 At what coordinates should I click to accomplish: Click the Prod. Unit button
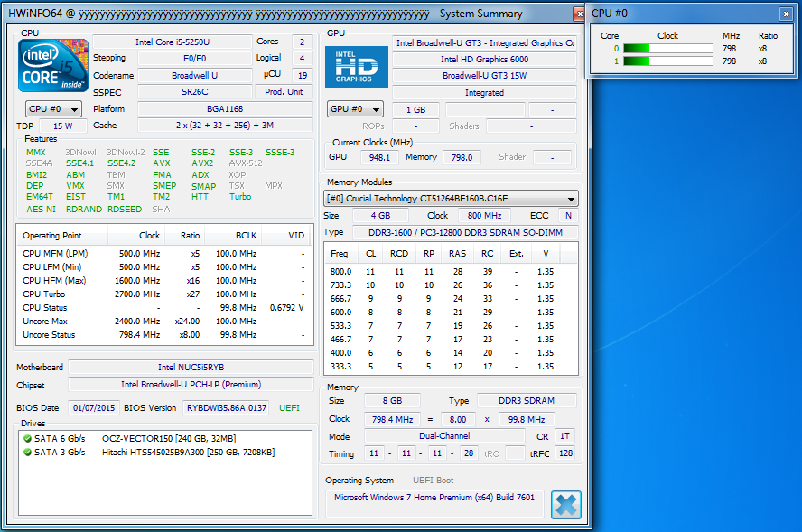pos(284,92)
